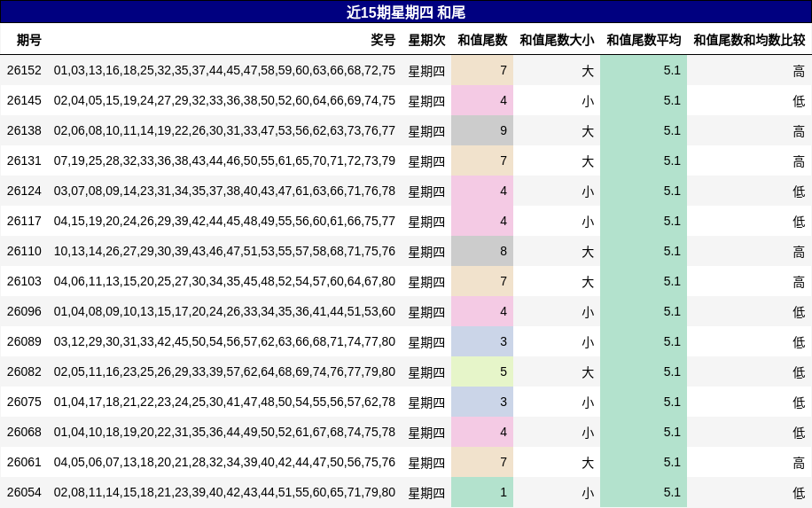The height and width of the screenshot is (508, 812).
Task: Click average 5.1 in row 26152
Action: (644, 70)
